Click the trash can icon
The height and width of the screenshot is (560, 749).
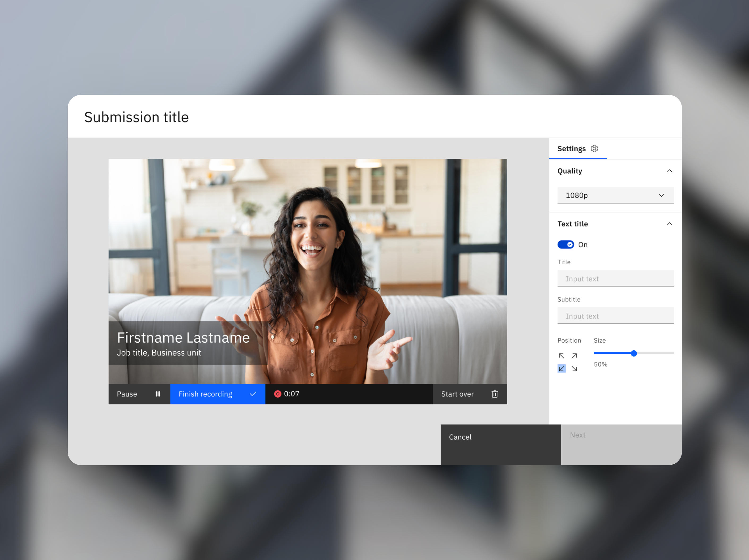click(495, 394)
